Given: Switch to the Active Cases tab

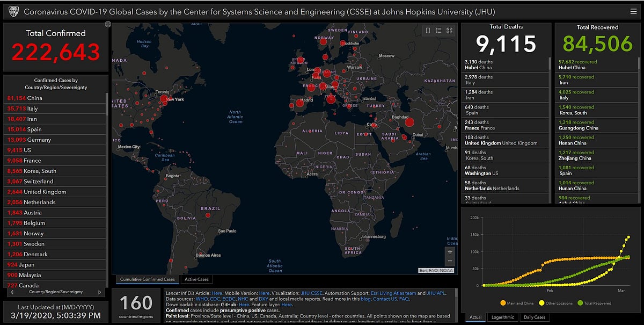Looking at the screenshot, I should pyautogui.click(x=196, y=279).
